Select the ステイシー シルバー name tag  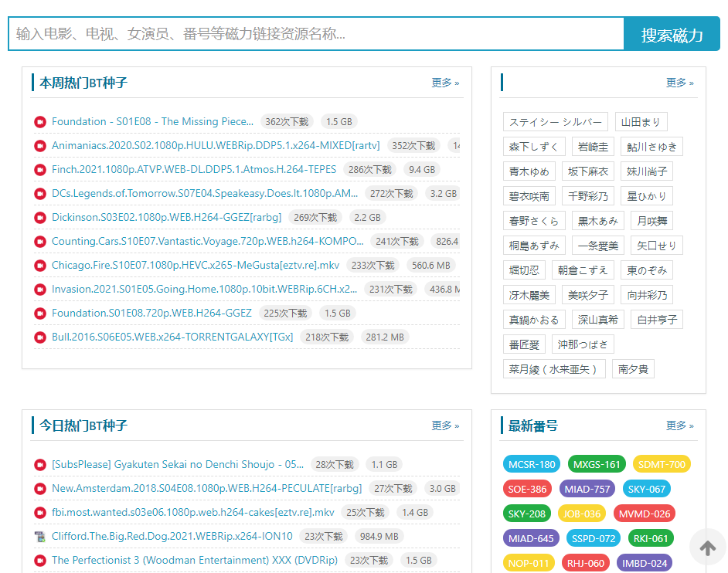pyautogui.click(x=556, y=122)
